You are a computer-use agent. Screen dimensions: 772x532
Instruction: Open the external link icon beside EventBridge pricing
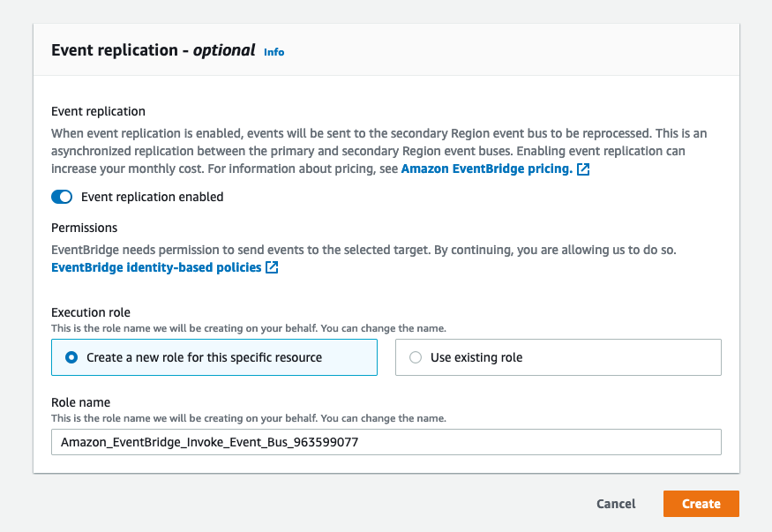tap(583, 169)
